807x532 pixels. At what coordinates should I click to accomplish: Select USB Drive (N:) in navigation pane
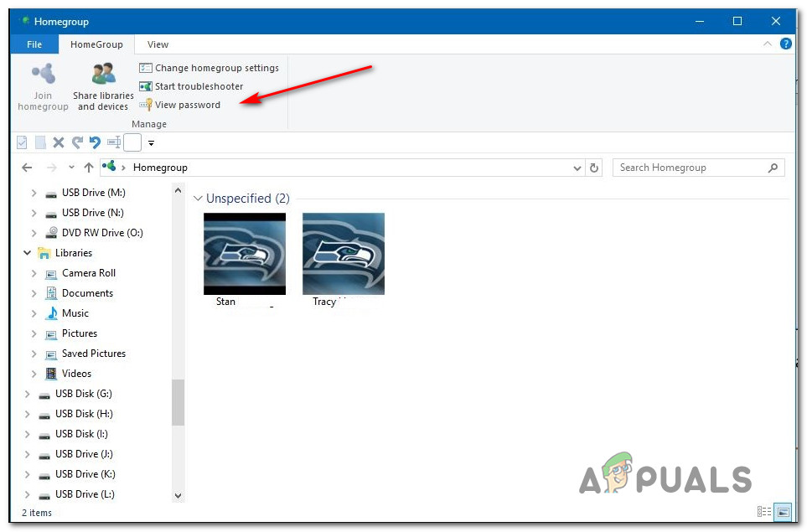pos(93,213)
